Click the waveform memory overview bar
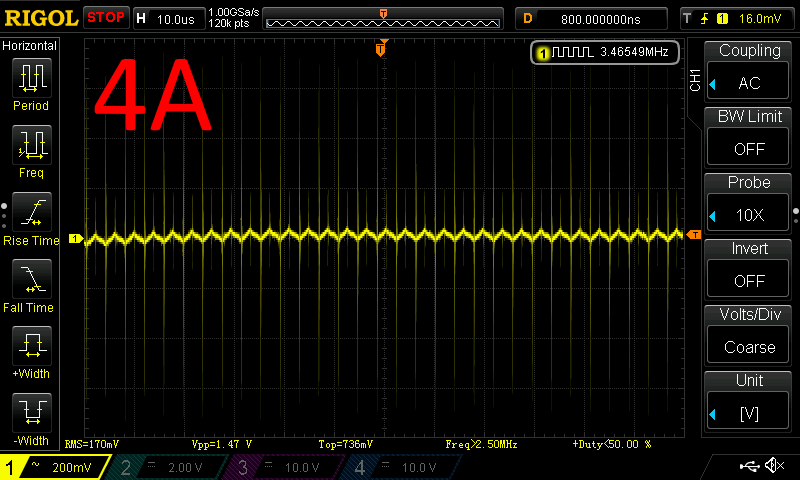 383,23
